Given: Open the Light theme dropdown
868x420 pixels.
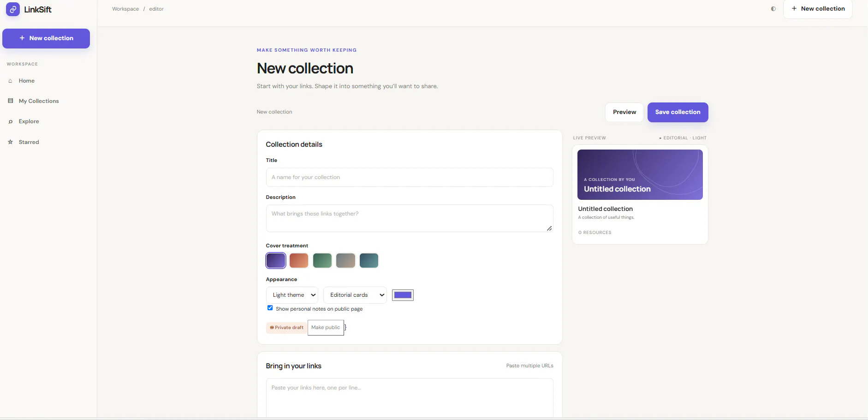Looking at the screenshot, I should [292, 295].
